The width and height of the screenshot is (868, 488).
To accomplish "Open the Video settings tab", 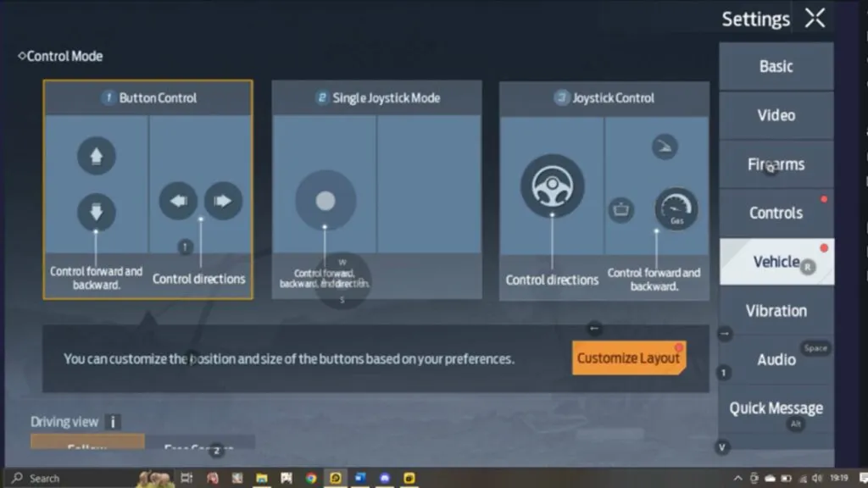I will pos(776,115).
